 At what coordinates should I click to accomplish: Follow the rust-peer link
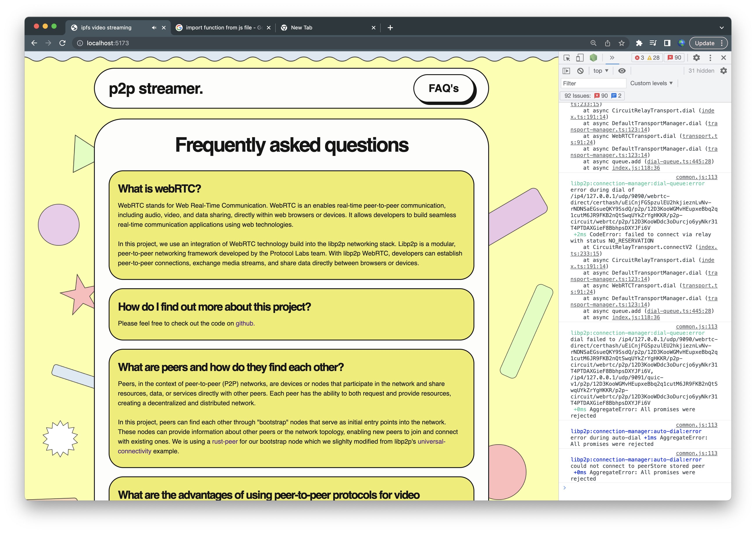[225, 441]
